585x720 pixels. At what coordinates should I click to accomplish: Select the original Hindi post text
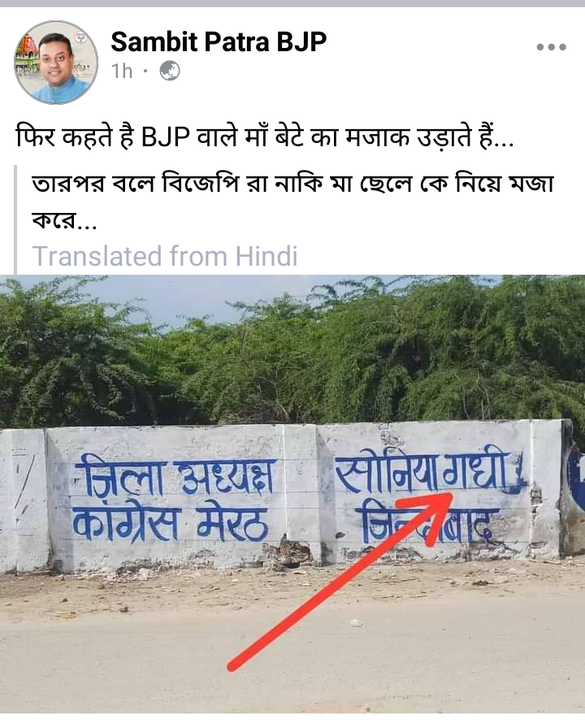(x=264, y=137)
